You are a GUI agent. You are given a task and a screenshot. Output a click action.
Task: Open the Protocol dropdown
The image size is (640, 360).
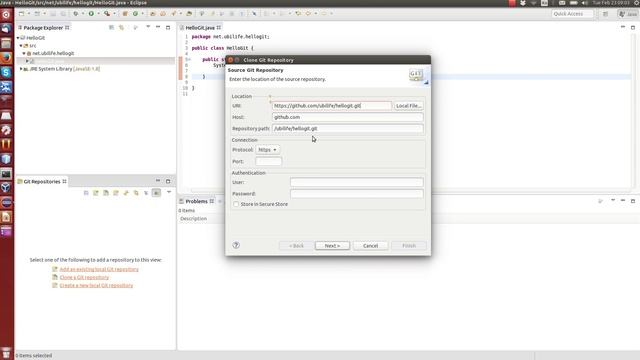(x=267, y=150)
